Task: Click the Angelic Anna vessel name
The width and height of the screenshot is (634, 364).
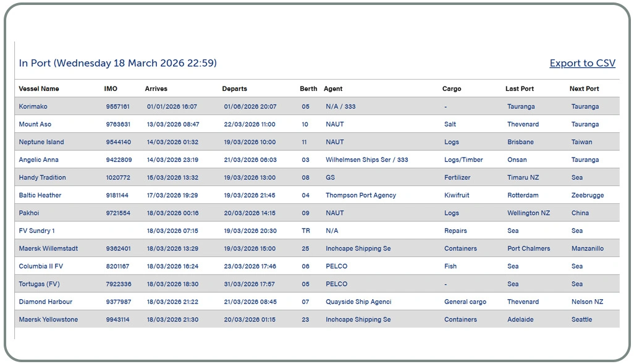Action: pos(39,160)
